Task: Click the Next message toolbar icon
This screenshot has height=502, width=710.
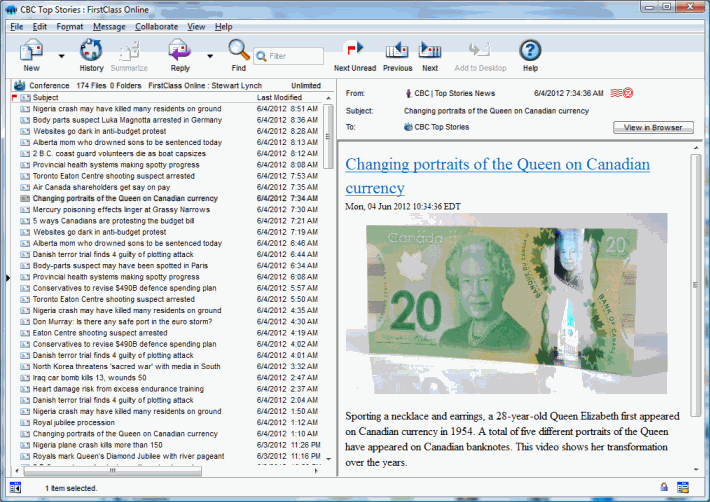Action: tap(430, 50)
